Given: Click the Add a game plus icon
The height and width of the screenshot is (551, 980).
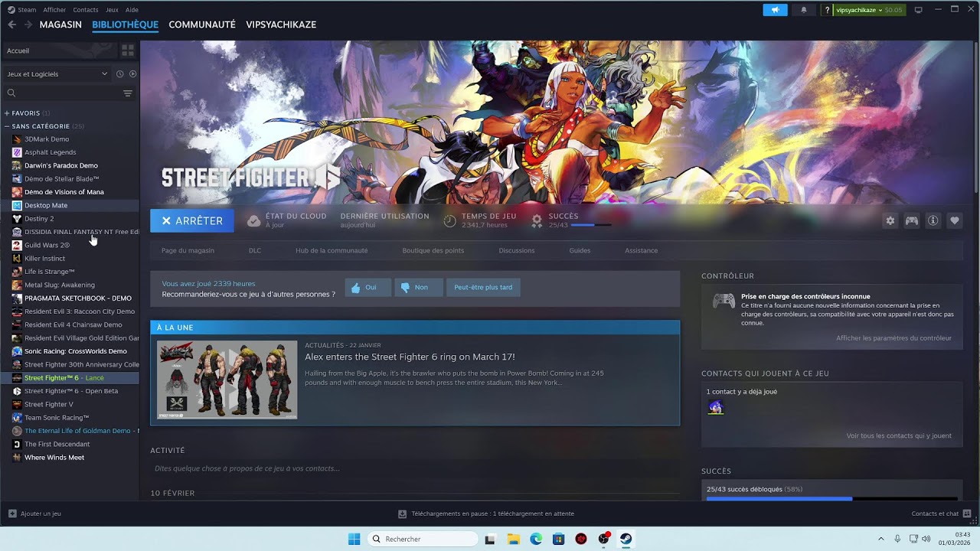Looking at the screenshot, I should click(x=11, y=514).
